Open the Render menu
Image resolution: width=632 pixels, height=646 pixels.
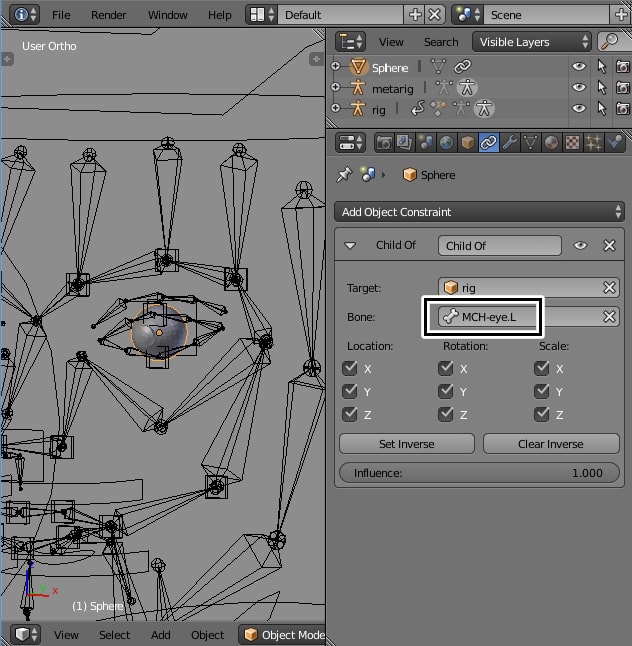point(108,15)
